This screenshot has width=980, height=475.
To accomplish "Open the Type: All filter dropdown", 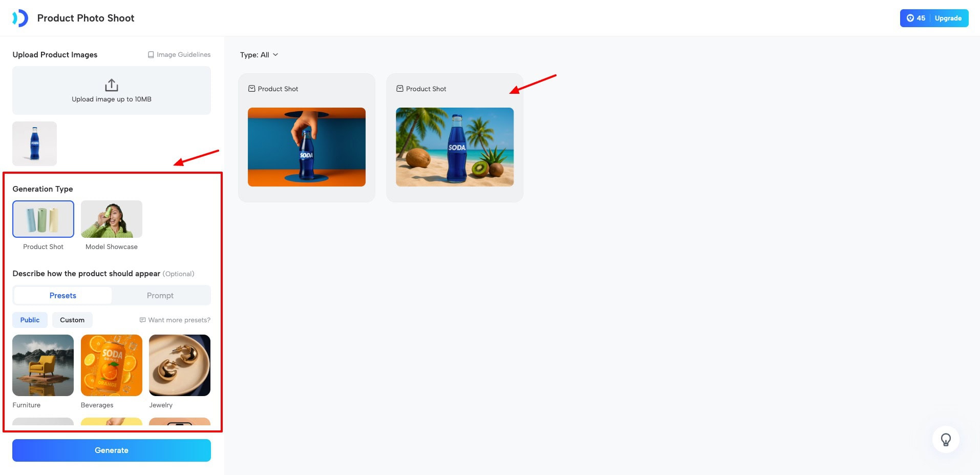I will (x=259, y=55).
